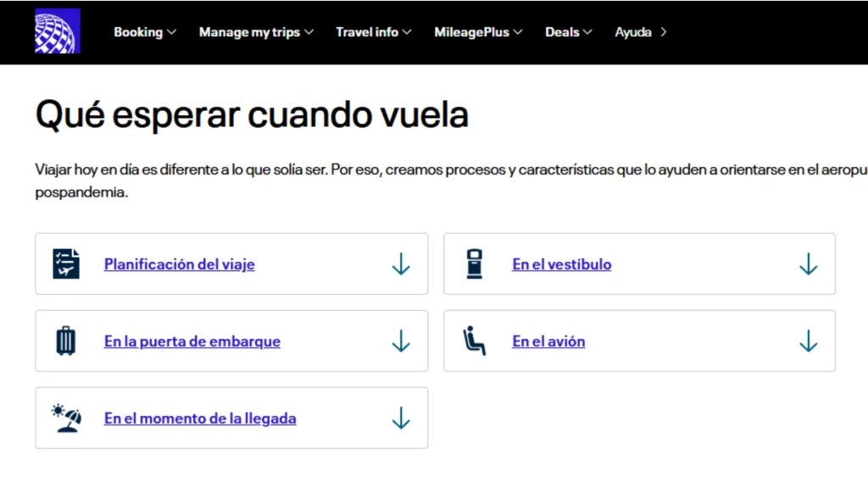Click the United globe logo
868x488 pixels.
(58, 31)
